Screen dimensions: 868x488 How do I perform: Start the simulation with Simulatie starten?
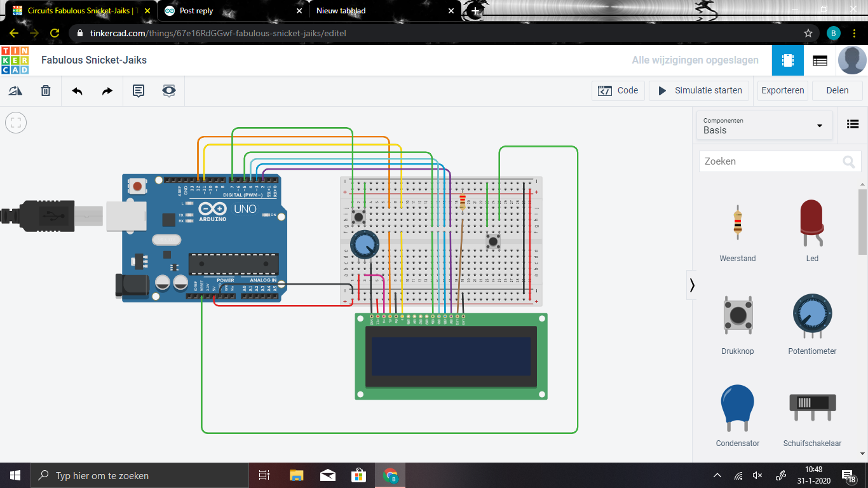(x=699, y=90)
